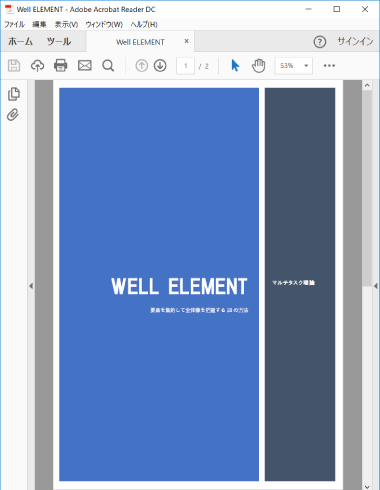Click the page number input field
Viewport: 380px width, 490px height.
(185, 66)
